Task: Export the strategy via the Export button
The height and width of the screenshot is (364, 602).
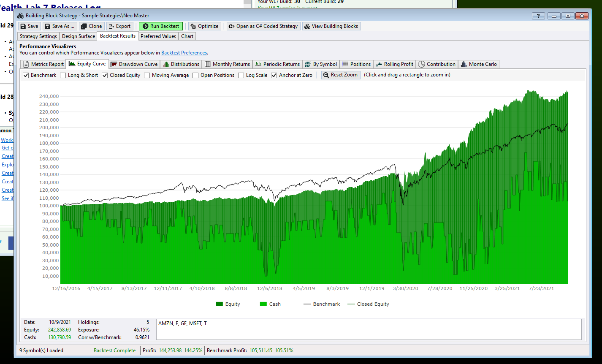Action: point(119,26)
